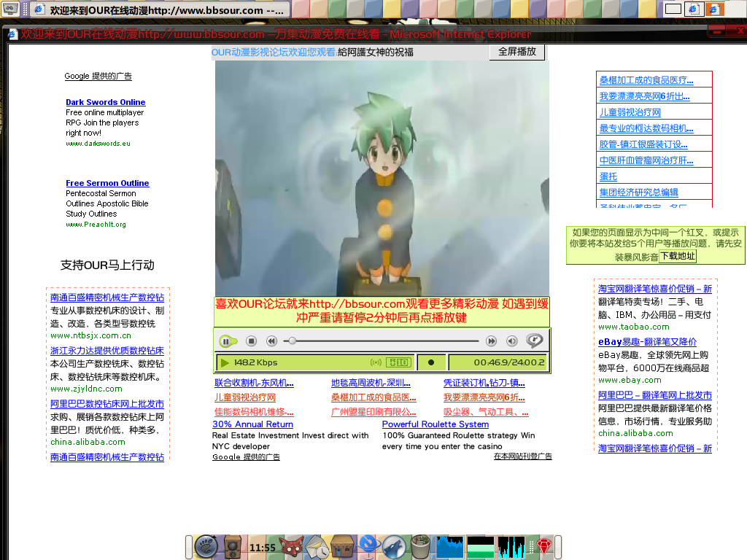Image resolution: width=747 pixels, height=560 pixels.
Task: Launch the red fox icon in dock
Action: pos(291,547)
